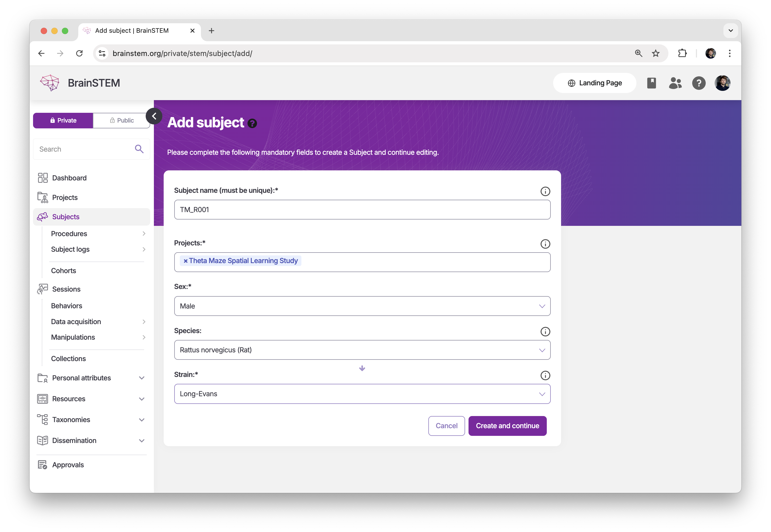Open the groups people icon in header
This screenshot has width=771, height=532.
[675, 83]
